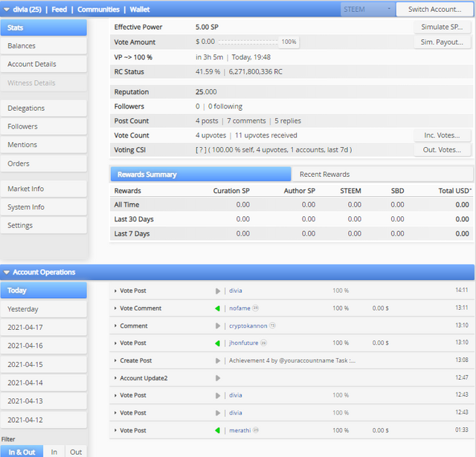Viewport: 476px width, 457px height.
Task: Show operations for 2021-04-15
Action: click(x=44, y=365)
